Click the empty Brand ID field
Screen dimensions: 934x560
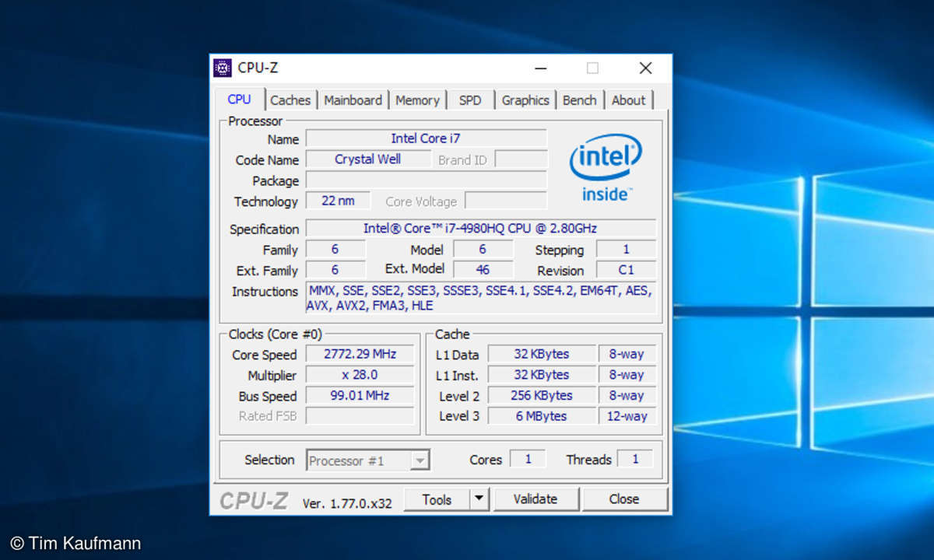(521, 159)
